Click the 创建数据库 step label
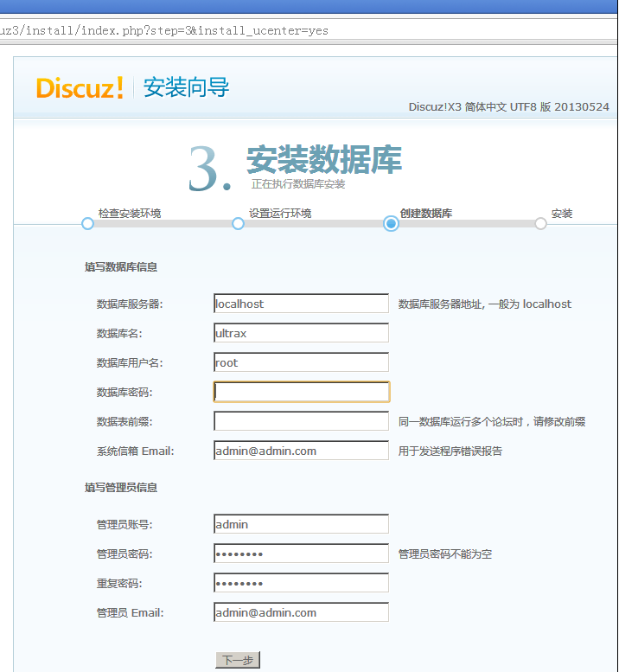Viewport: 619px width, 672px height. pyautogui.click(x=426, y=213)
